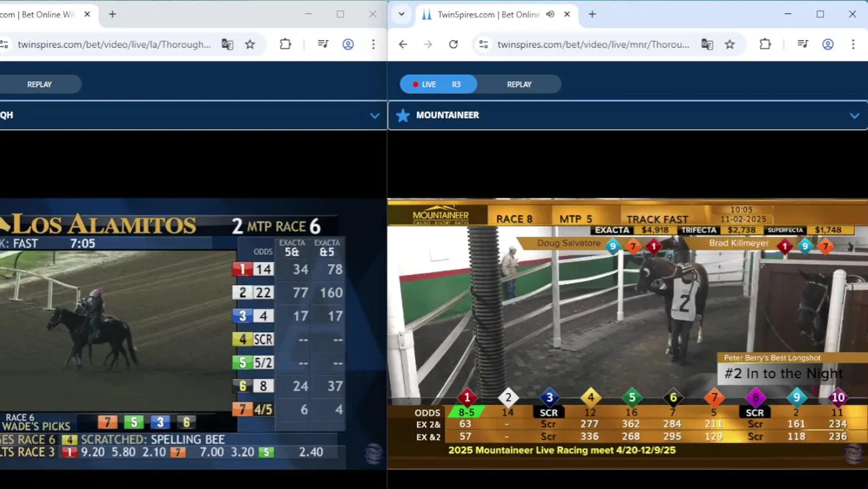The height and width of the screenshot is (489, 868).
Task: Translate page icon in left window address bar
Action: point(227,44)
